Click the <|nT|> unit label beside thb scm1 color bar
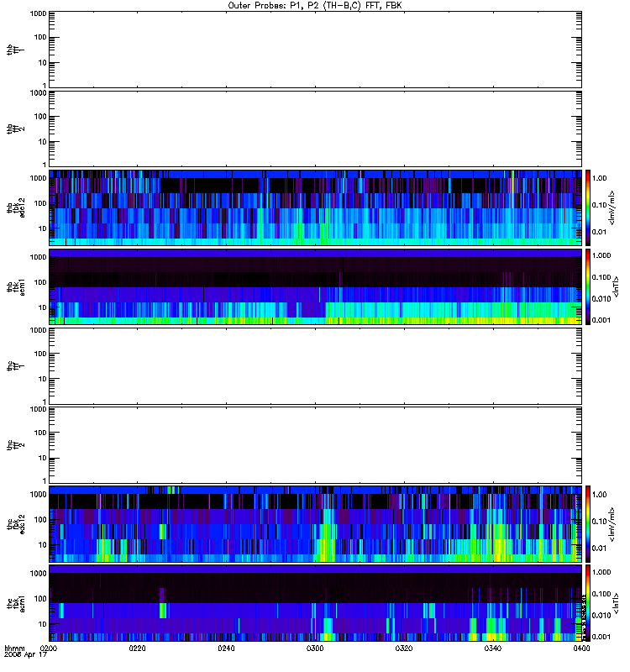This screenshot has height=672, width=630. tap(616, 286)
